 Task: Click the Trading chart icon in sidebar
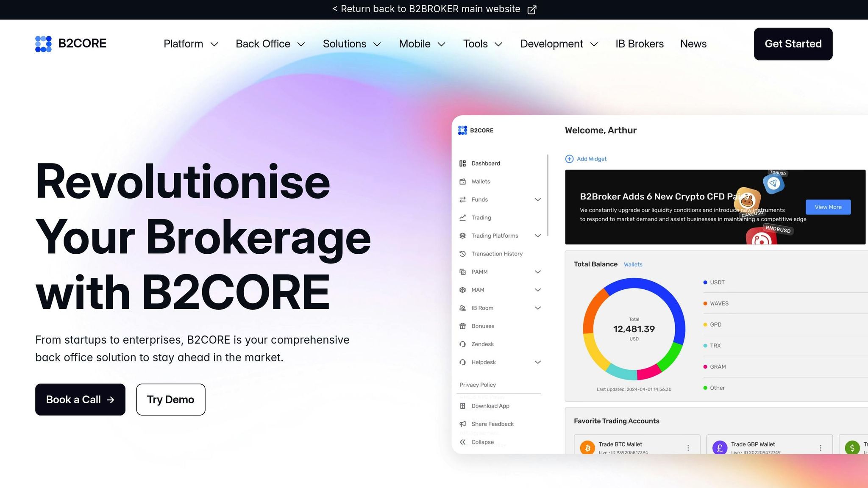tap(462, 218)
